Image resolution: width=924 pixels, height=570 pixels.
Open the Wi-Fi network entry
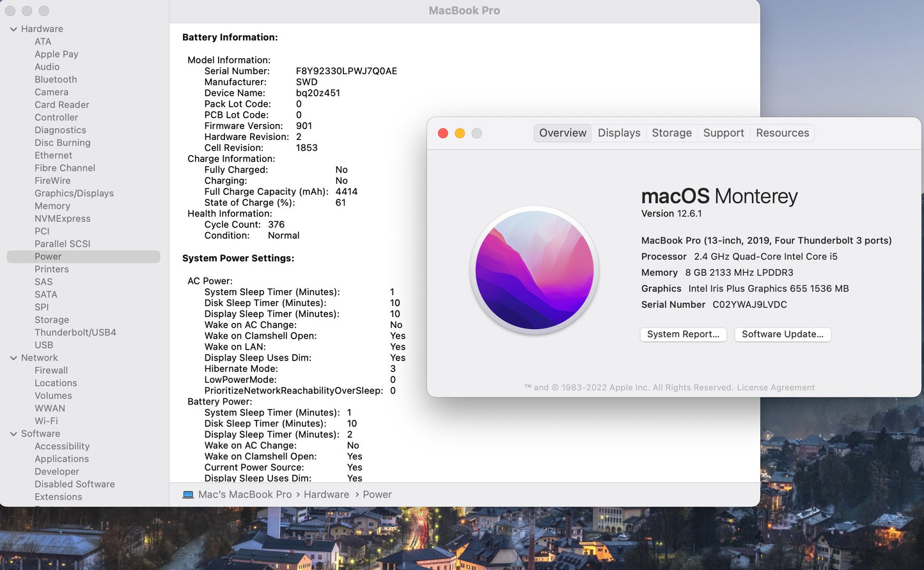click(x=46, y=421)
